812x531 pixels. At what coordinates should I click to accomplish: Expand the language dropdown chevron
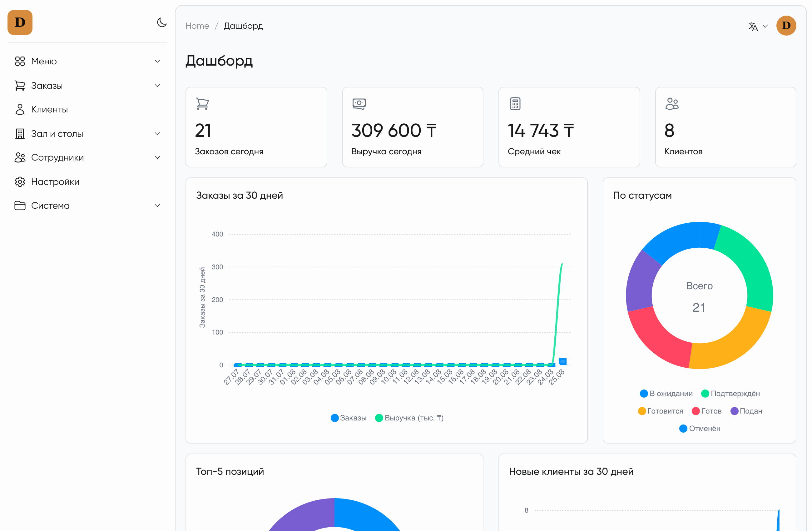coord(765,26)
